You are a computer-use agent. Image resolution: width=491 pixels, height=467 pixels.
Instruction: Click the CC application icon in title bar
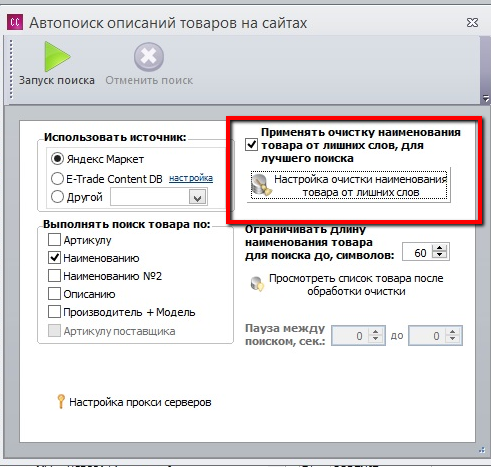(x=15, y=22)
